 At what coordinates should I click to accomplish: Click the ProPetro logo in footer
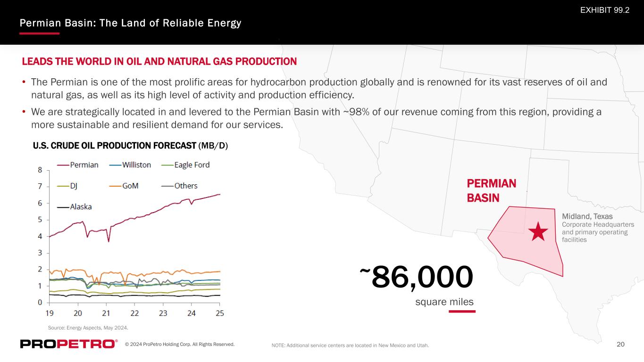[69, 344]
